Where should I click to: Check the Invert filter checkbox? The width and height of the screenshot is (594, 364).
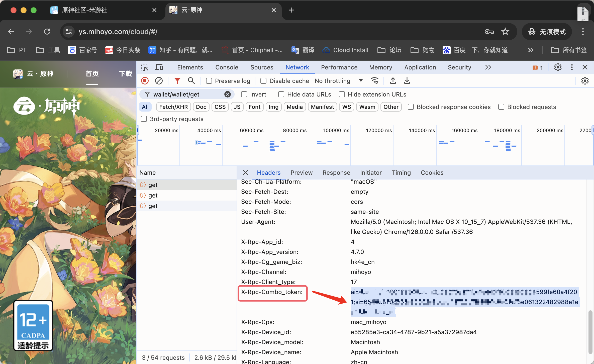coord(244,94)
